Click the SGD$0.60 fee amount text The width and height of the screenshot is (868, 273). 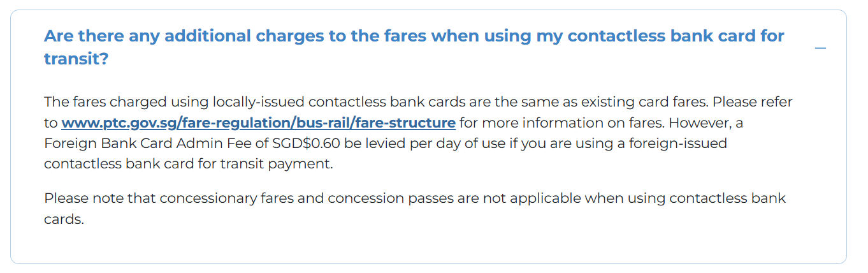pyautogui.click(x=306, y=143)
